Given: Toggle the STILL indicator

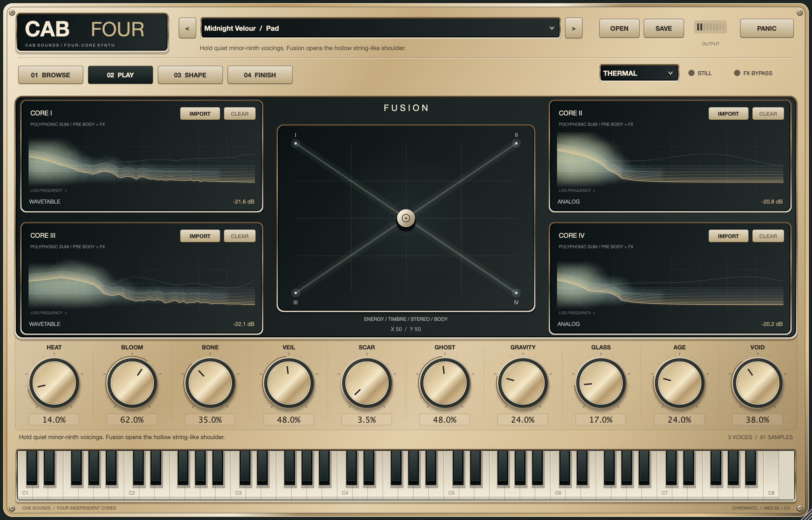Looking at the screenshot, I should pyautogui.click(x=700, y=73).
